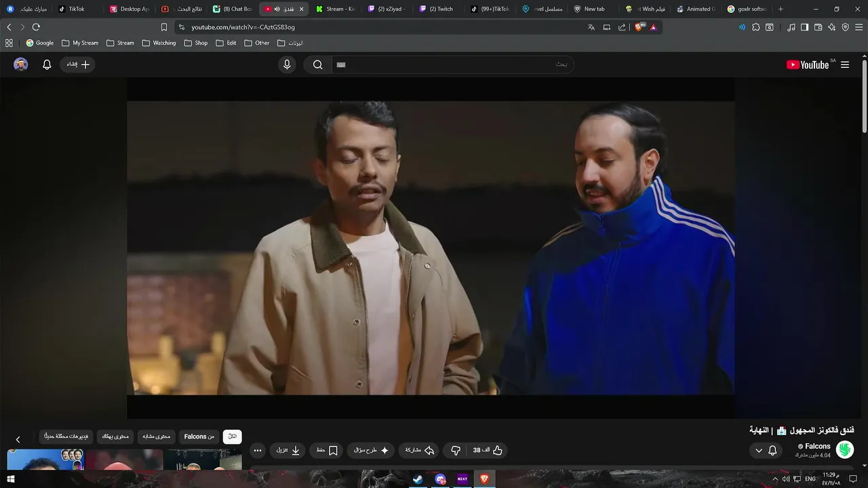Open the My Stream bookmarks folder
This screenshot has width=868, height=488.
click(80, 43)
